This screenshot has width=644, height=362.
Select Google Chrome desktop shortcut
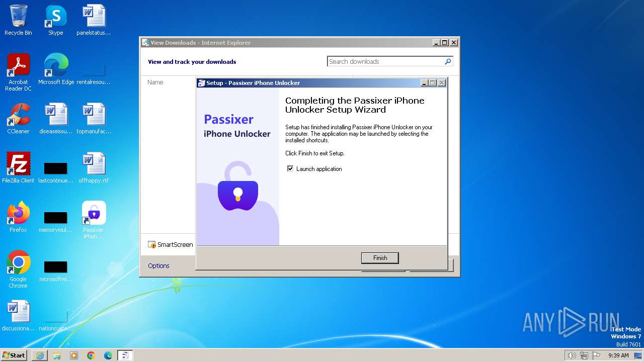click(x=18, y=269)
